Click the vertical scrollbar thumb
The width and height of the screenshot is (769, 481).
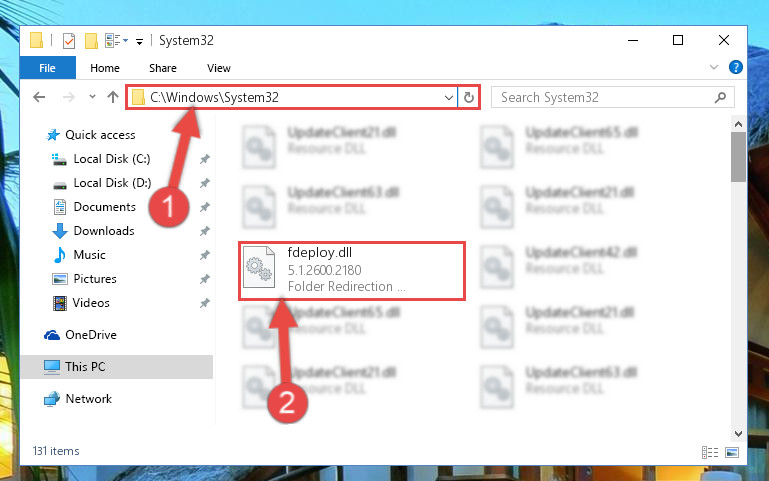point(738,157)
